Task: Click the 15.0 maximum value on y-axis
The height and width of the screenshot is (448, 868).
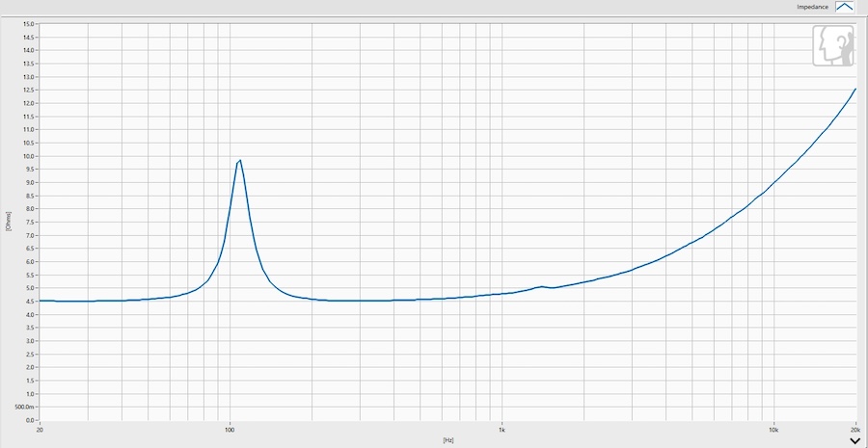Action: pyautogui.click(x=28, y=24)
